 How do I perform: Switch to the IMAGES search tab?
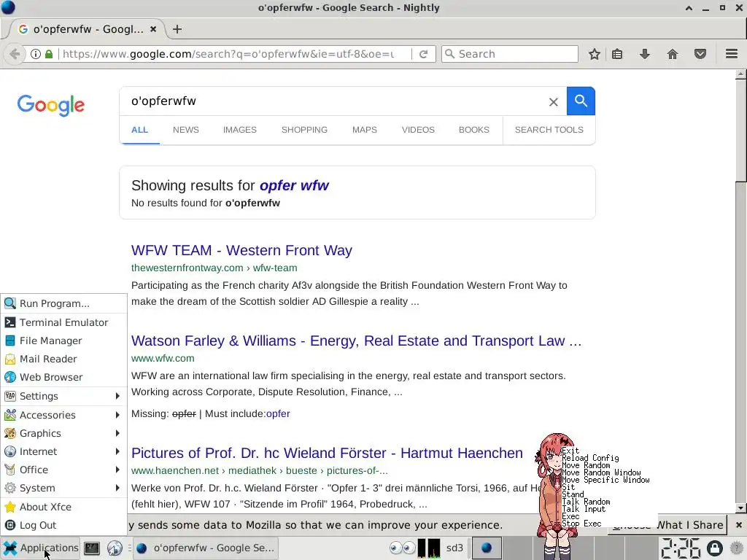tap(239, 130)
